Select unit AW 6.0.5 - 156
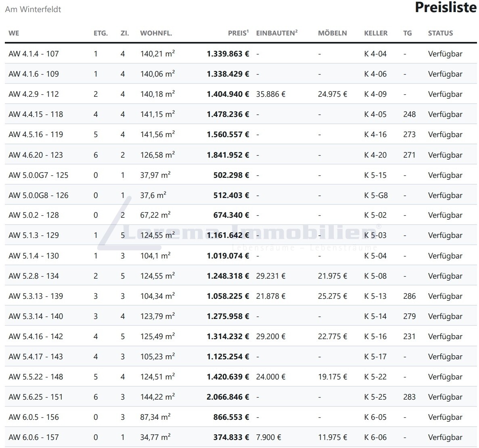This screenshot has width=479, height=448. [33, 417]
